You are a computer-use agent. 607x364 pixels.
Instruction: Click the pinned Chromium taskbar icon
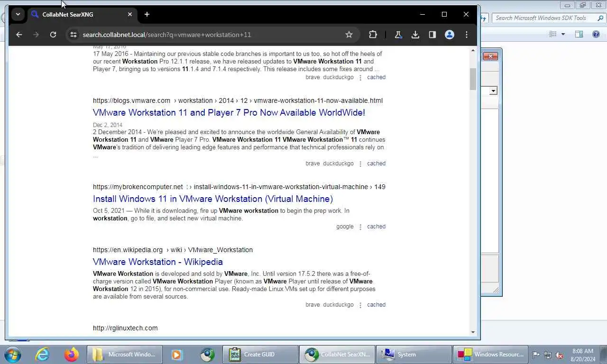[207, 355]
